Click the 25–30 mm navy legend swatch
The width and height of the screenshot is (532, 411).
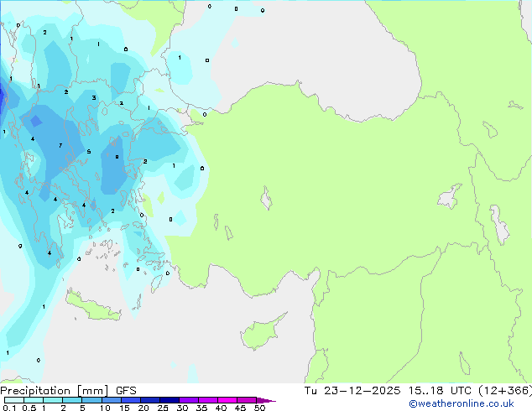point(170,400)
